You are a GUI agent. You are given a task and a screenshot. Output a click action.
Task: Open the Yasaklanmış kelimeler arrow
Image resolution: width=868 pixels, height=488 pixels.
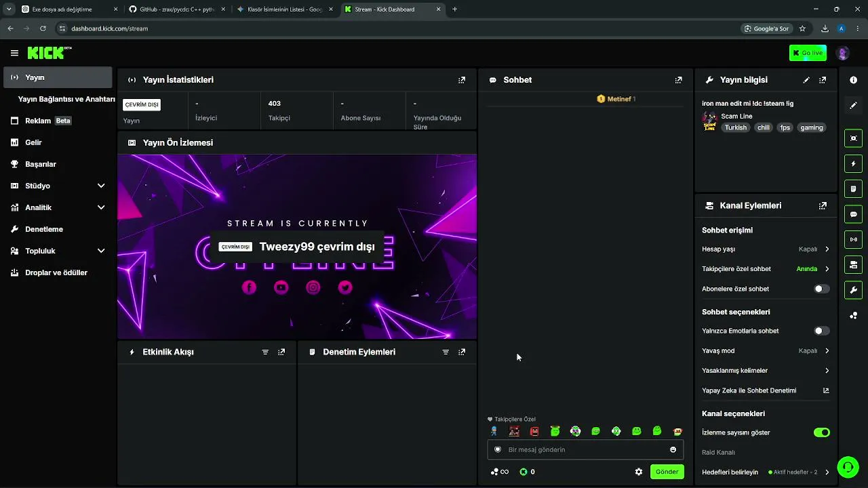[827, 371]
